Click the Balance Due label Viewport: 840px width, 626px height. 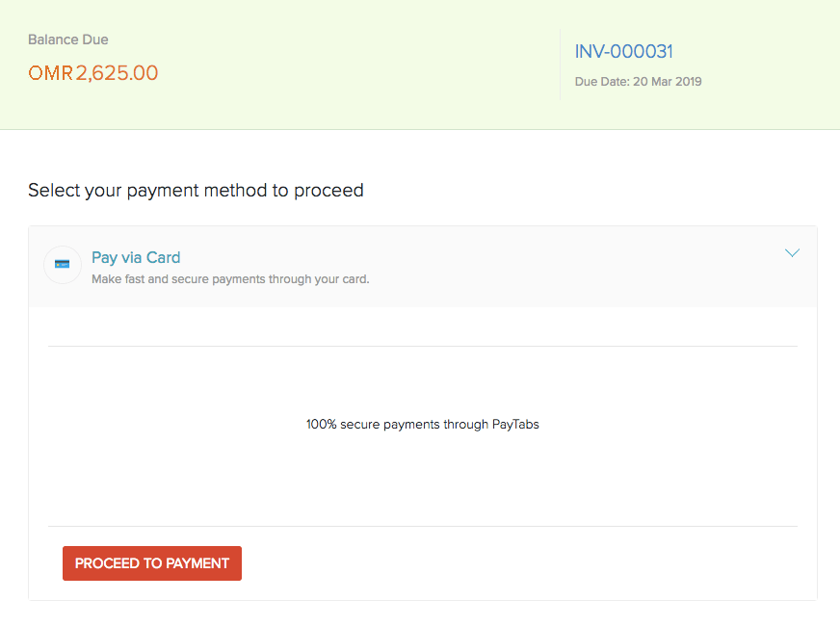pos(68,40)
